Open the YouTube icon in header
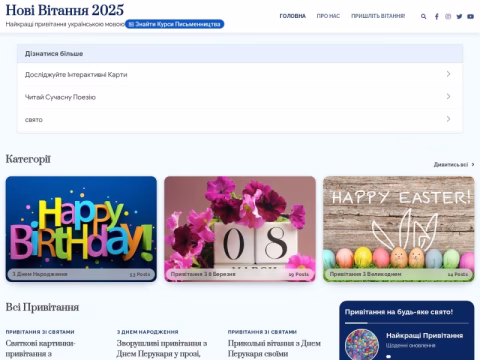 (x=470, y=16)
